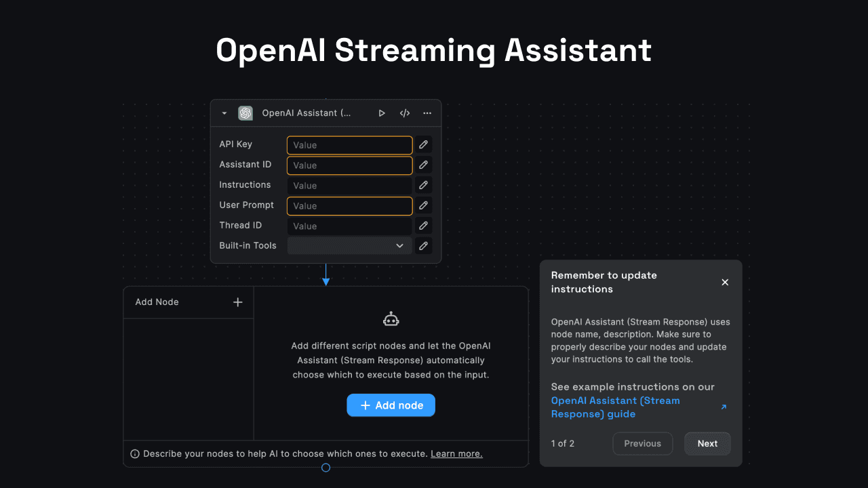Click the robot icon in the empty panel
Screen dimensions: 868x488
tap(391, 318)
